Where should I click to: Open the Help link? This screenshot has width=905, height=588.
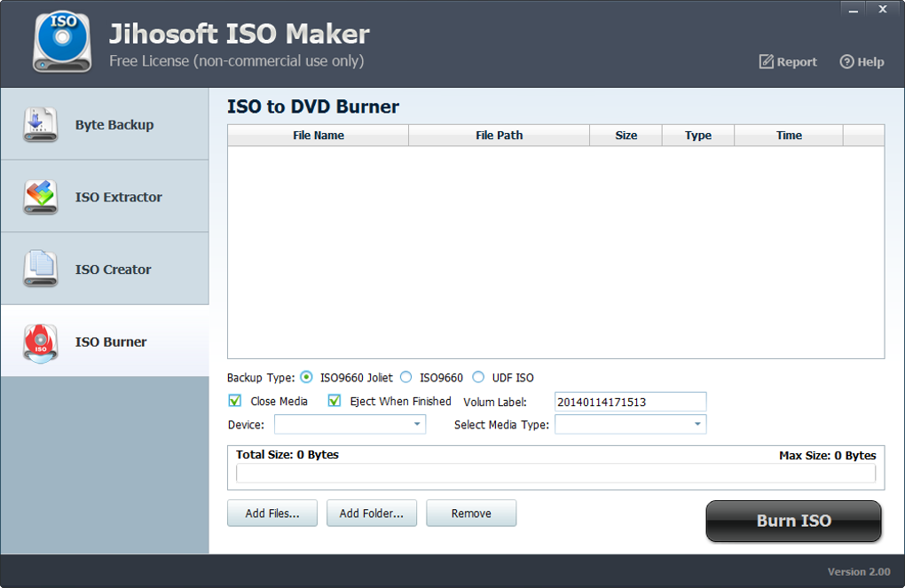point(862,62)
